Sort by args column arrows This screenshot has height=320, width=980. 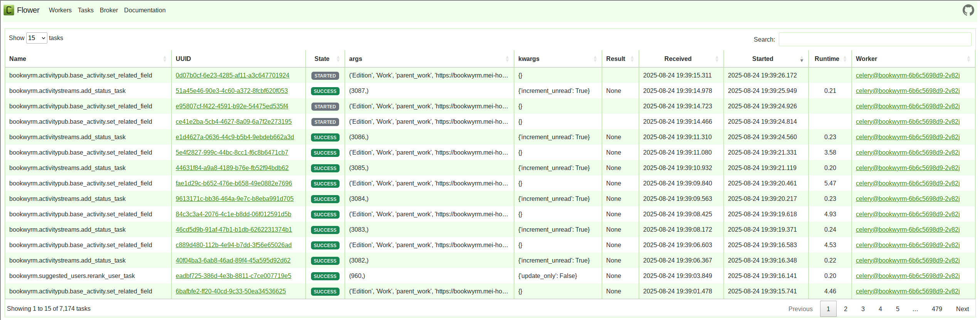[x=507, y=59]
